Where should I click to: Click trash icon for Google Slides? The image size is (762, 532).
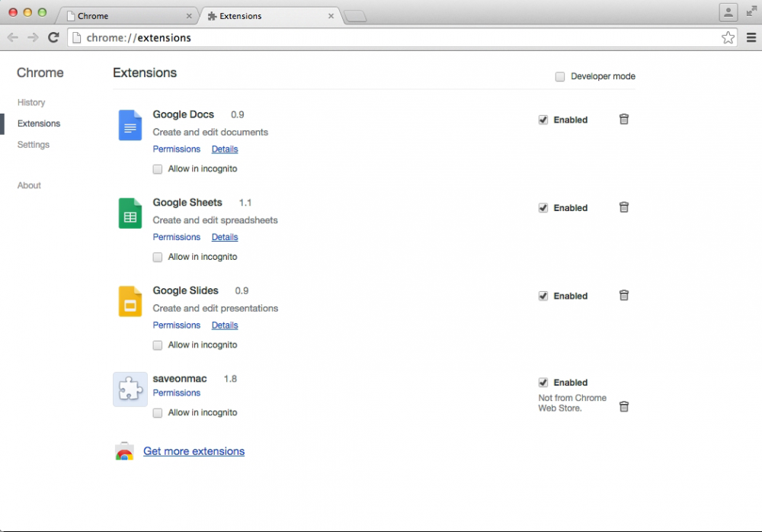624,295
